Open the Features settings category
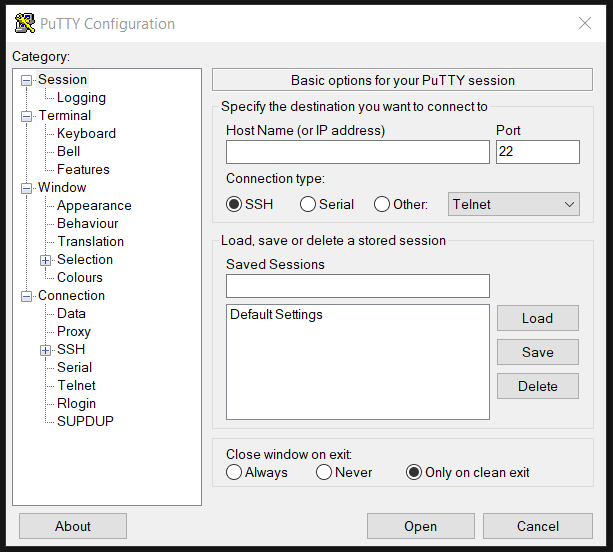The width and height of the screenshot is (613, 552). (x=83, y=169)
